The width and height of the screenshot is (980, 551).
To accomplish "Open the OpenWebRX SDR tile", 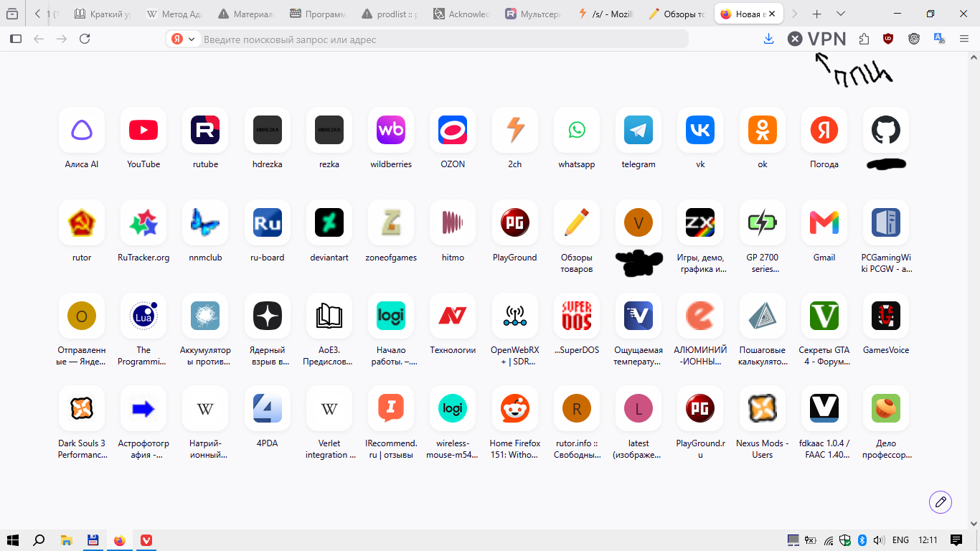I will (515, 316).
